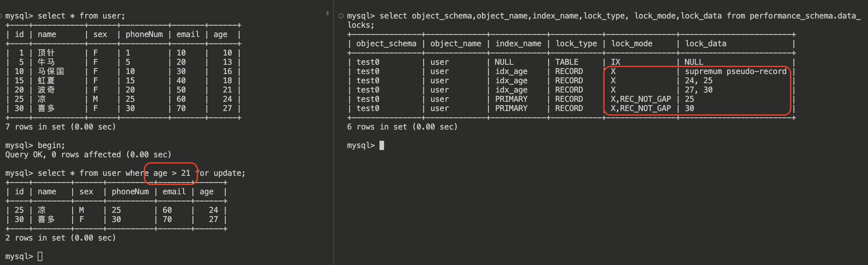
Task: Click the 'object_schema' column header
Action: 386,44
